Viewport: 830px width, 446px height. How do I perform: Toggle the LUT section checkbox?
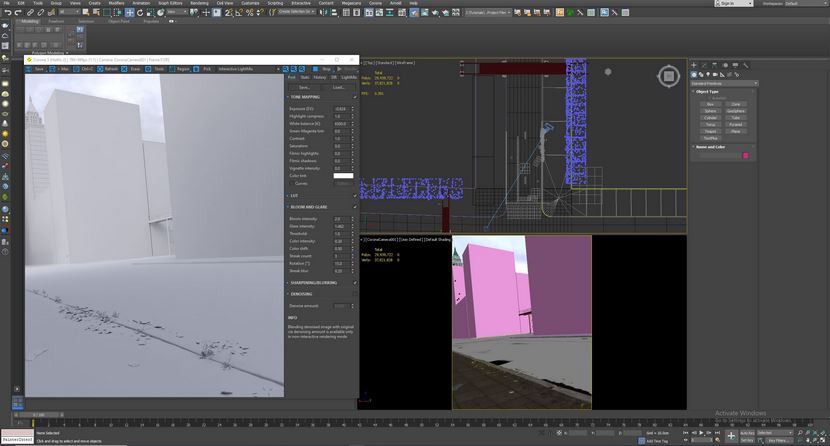(355, 196)
